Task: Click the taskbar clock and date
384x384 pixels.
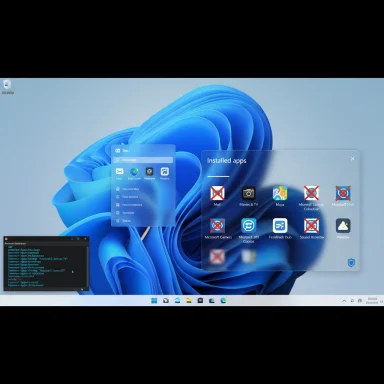Action: pos(372,301)
